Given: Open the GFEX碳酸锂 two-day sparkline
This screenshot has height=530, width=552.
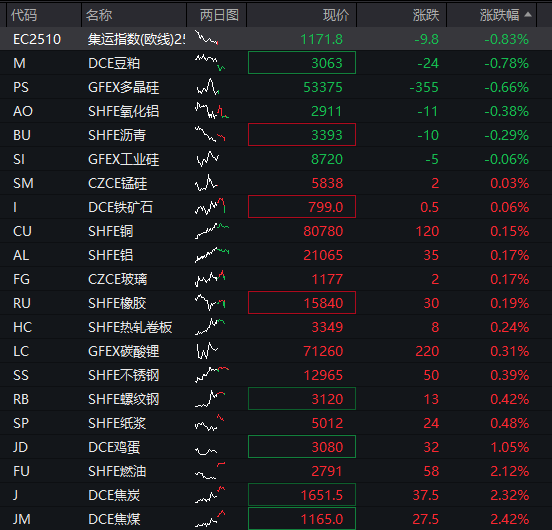Looking at the screenshot, I should pyautogui.click(x=207, y=351).
